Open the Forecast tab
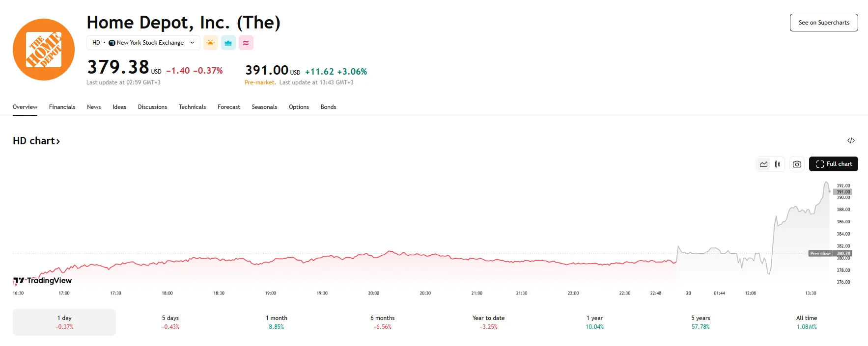The width and height of the screenshot is (868, 346). 229,107
